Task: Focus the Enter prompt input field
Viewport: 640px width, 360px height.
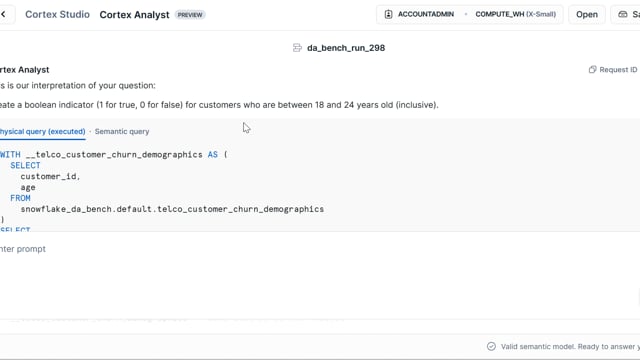Action: (318, 249)
